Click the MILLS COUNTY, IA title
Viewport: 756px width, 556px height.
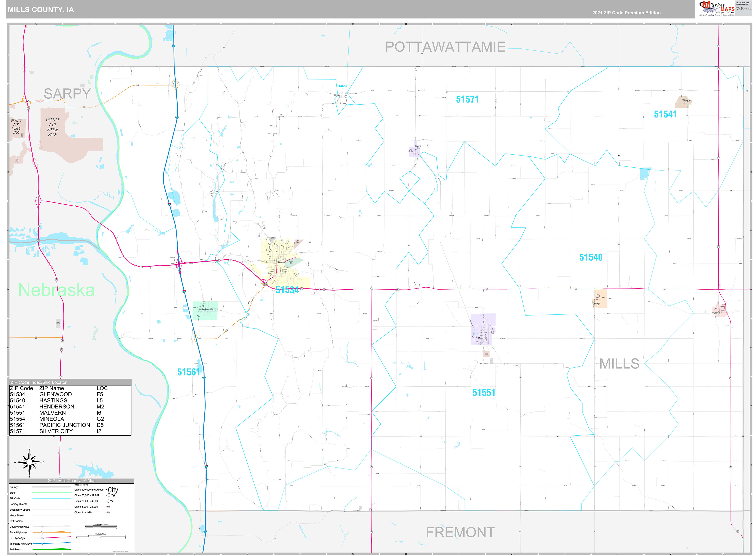[41, 10]
